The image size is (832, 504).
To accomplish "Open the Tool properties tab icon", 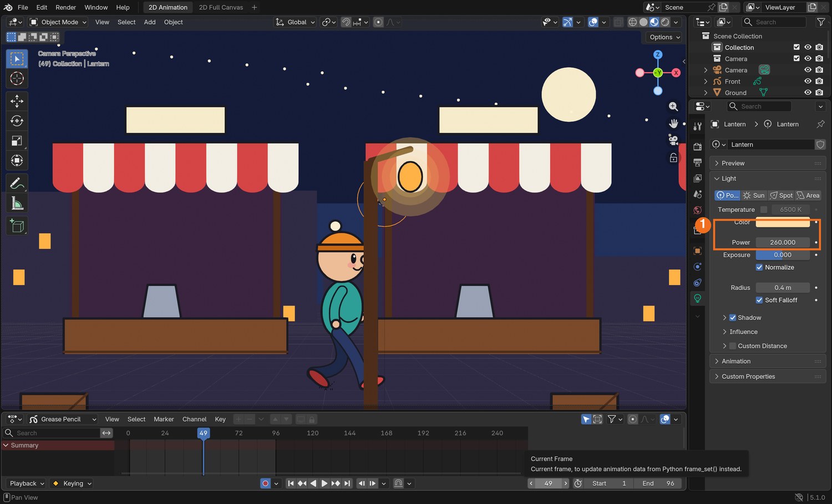I will coord(698,126).
